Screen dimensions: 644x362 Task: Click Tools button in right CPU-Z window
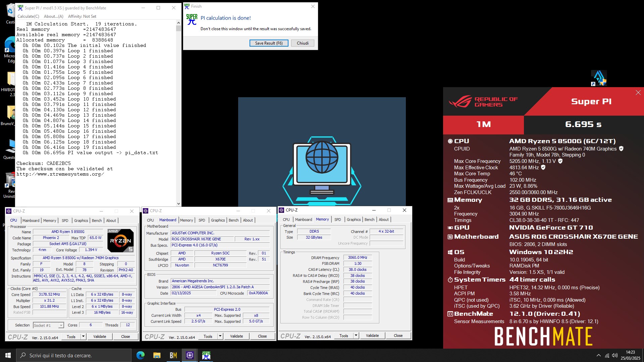(344, 336)
